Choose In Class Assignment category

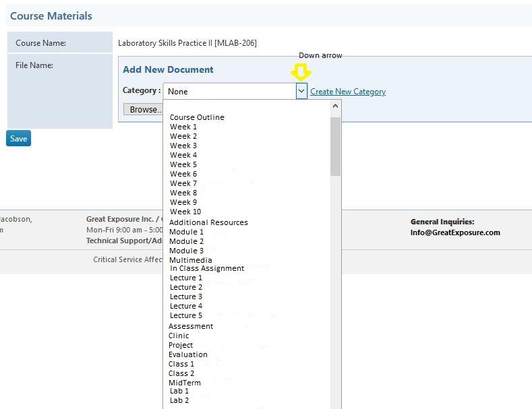tap(207, 268)
